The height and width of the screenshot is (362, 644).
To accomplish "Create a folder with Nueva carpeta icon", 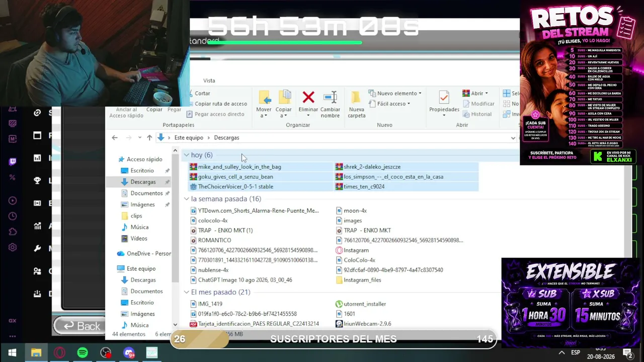I will pyautogui.click(x=356, y=104).
